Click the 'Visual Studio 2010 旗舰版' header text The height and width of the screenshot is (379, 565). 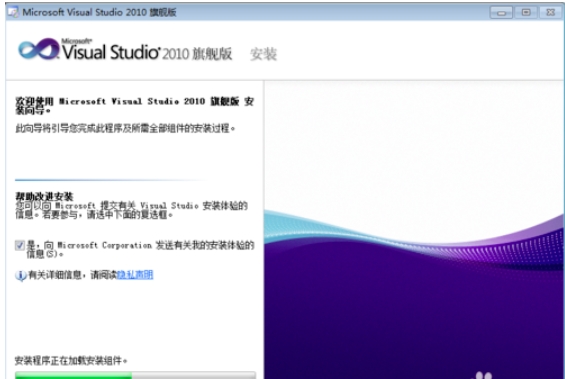pos(147,53)
